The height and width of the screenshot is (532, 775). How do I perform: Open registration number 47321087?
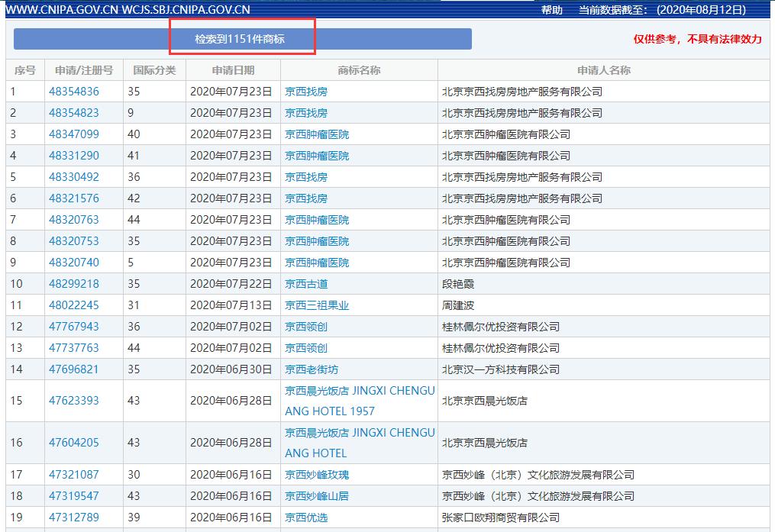coord(73,475)
